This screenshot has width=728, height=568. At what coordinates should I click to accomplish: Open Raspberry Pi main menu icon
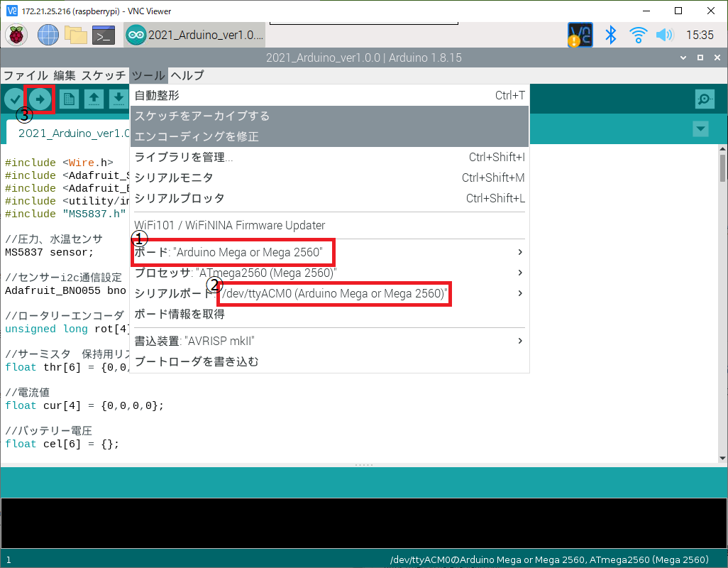pyautogui.click(x=16, y=35)
